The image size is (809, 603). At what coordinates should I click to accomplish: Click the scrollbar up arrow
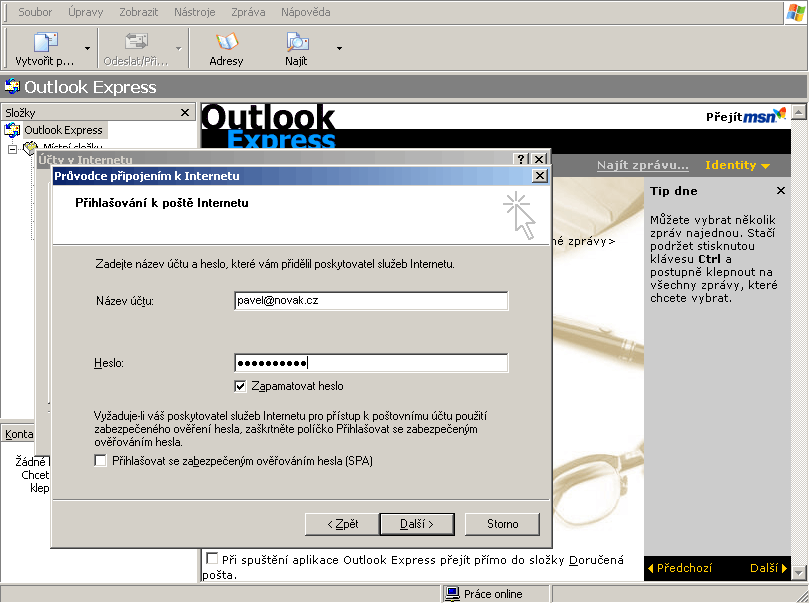click(799, 111)
